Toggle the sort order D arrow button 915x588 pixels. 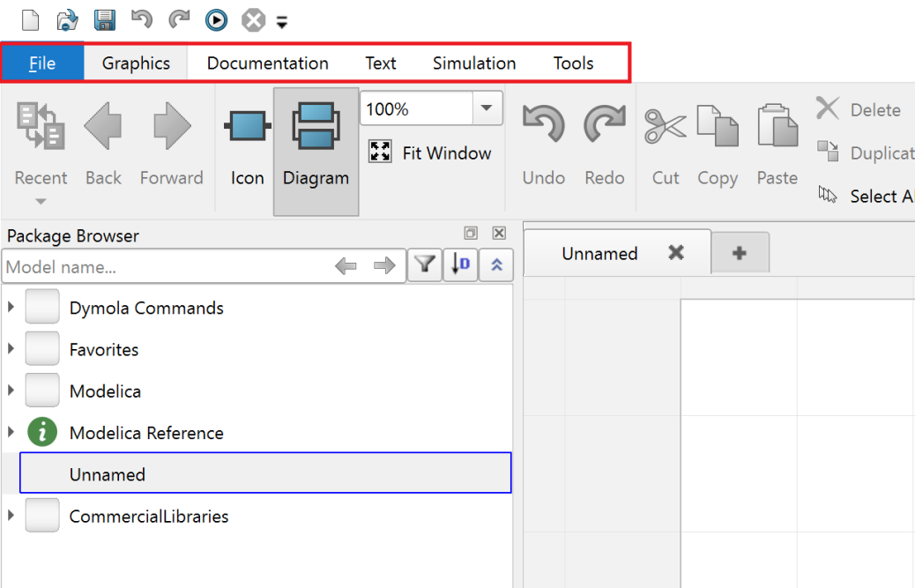(x=460, y=265)
